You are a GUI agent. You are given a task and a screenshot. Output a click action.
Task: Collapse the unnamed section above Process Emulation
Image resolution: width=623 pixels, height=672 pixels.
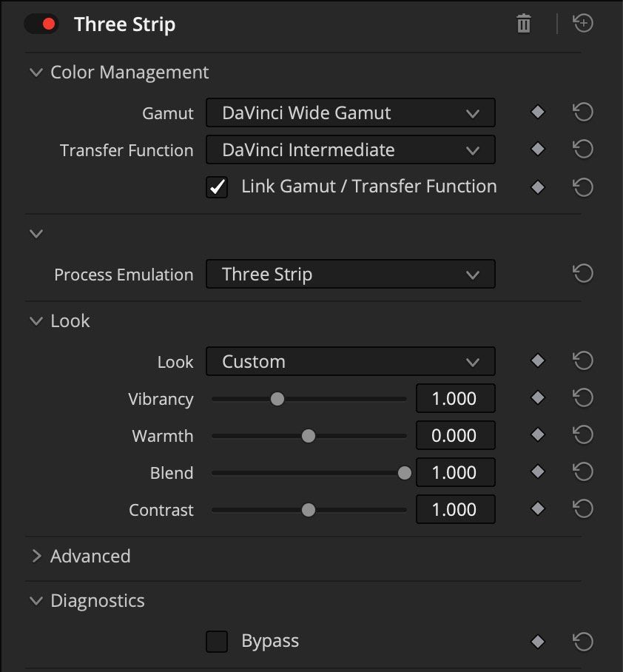pyautogui.click(x=36, y=234)
